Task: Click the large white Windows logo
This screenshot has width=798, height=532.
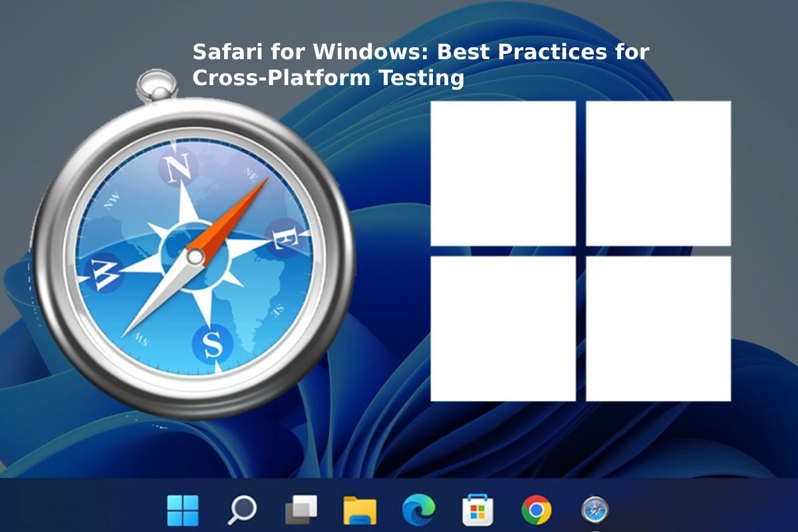Action: point(581,251)
